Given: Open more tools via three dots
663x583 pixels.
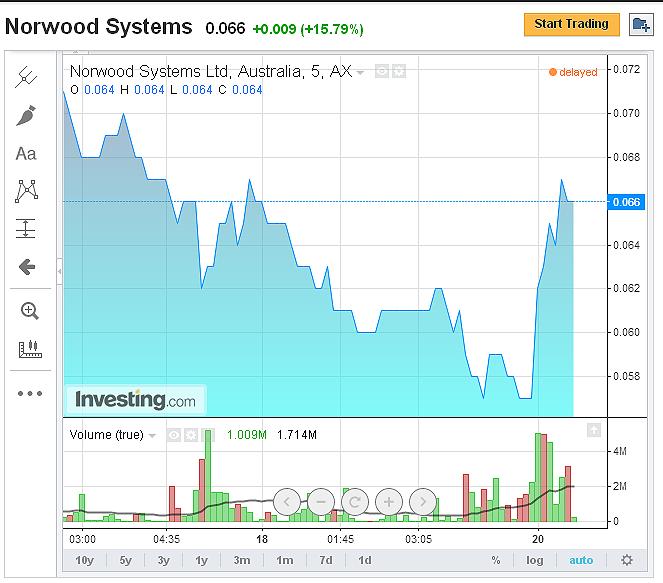Looking at the screenshot, I should click(30, 394).
